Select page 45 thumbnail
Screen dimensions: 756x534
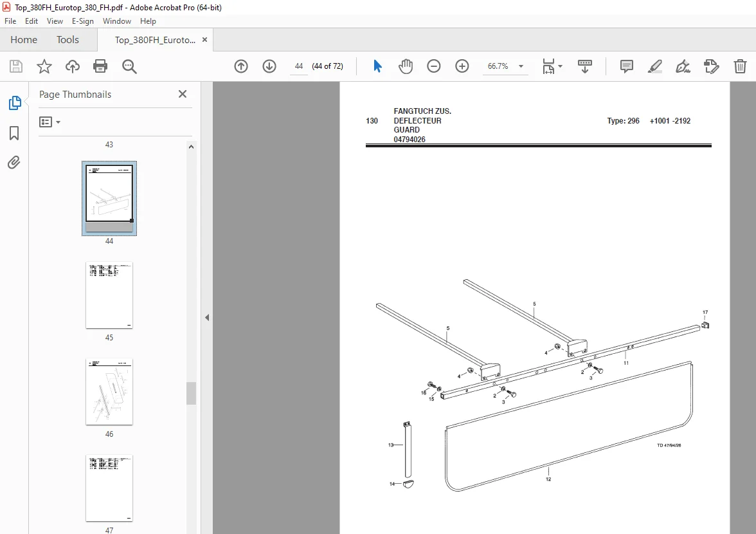[109, 295]
